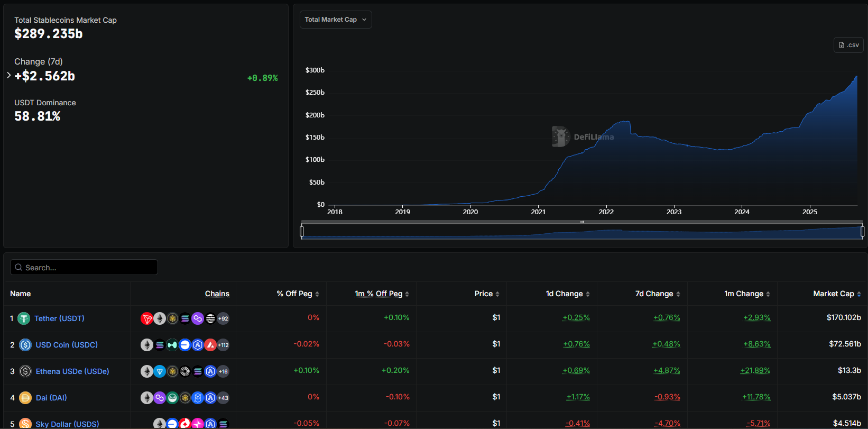
Task: Open the Ethena USDe (USDe) link
Action: click(72, 371)
